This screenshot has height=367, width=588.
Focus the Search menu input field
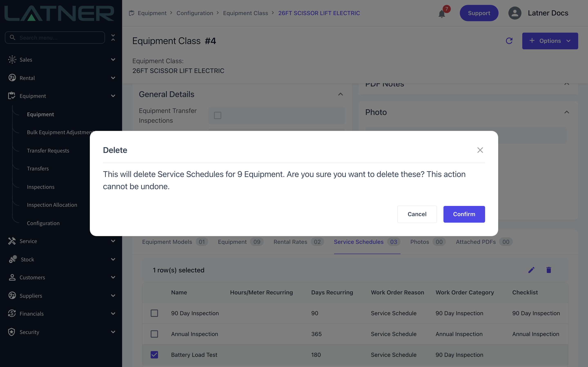click(x=55, y=38)
